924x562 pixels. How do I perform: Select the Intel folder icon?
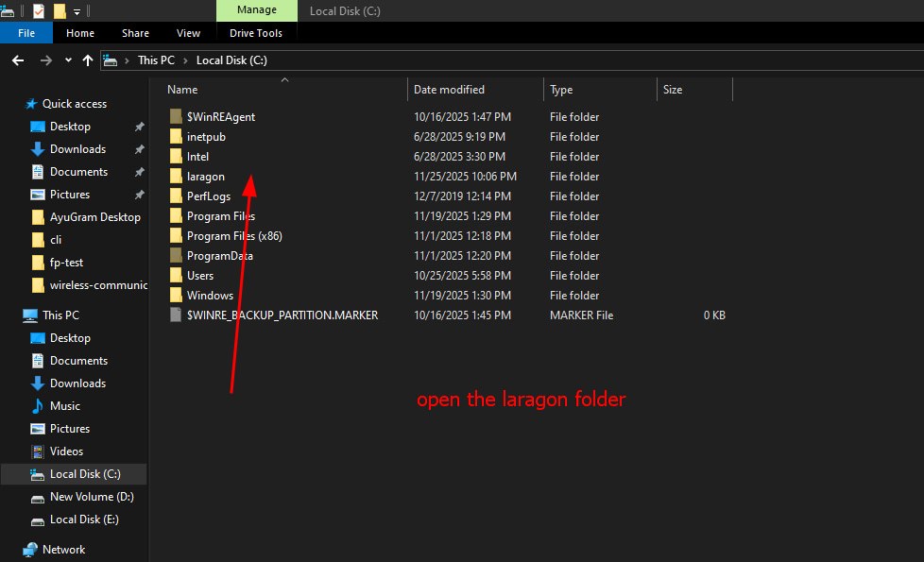point(176,157)
